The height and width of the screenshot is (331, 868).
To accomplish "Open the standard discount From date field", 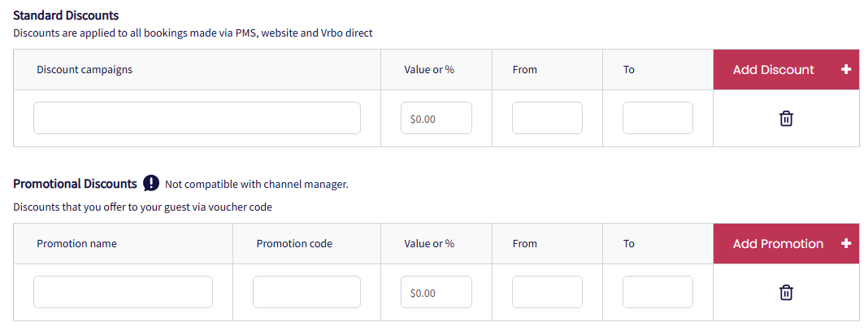I will click(547, 118).
